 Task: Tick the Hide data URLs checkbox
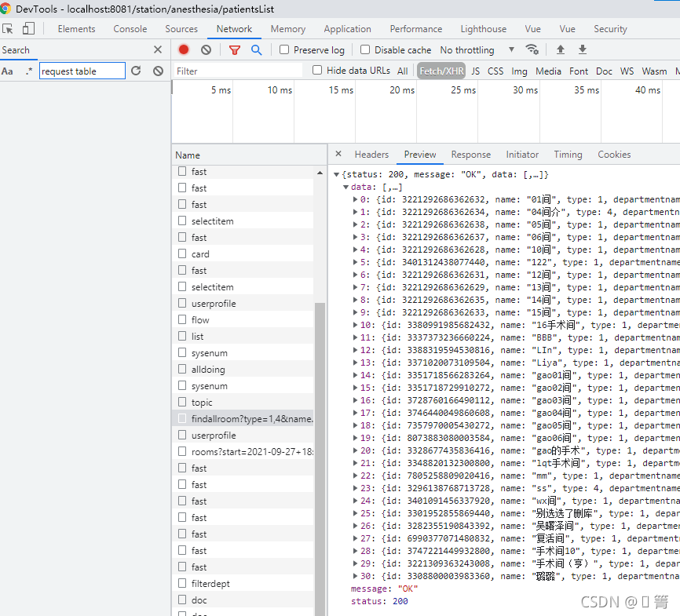point(317,71)
